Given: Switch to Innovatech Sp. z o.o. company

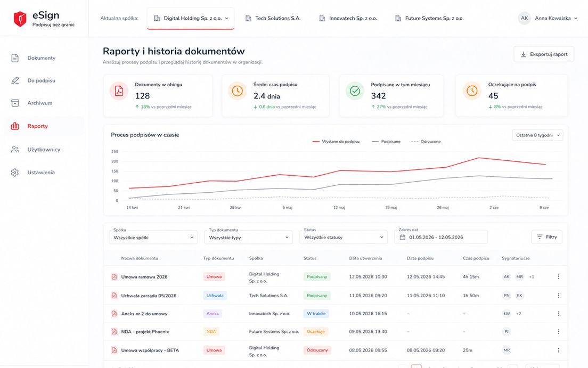Looking at the screenshot, I should coord(348,18).
